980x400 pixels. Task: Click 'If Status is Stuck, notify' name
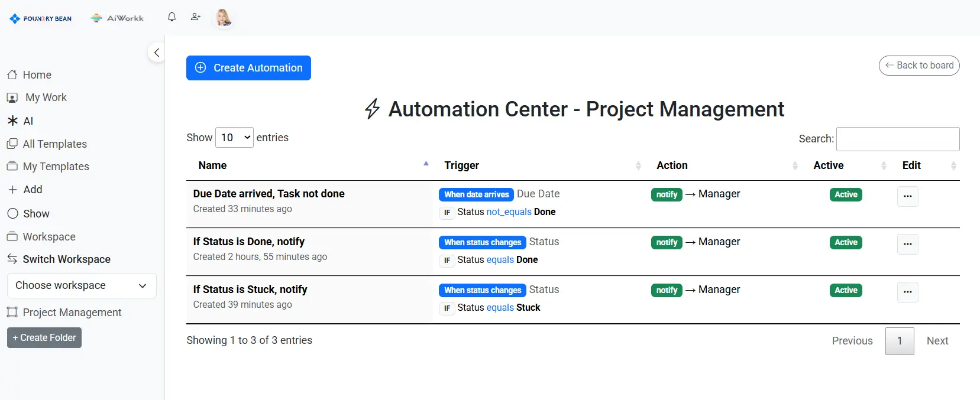250,290
